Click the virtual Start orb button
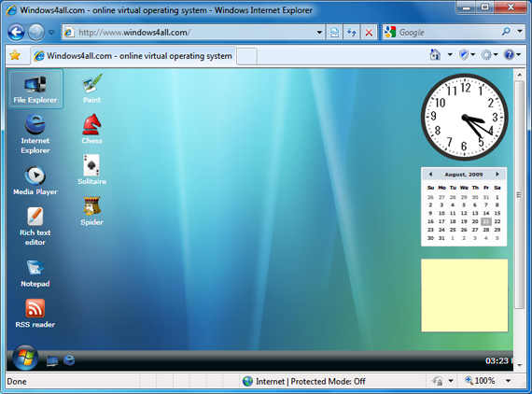This screenshot has width=532, height=394. 25,358
